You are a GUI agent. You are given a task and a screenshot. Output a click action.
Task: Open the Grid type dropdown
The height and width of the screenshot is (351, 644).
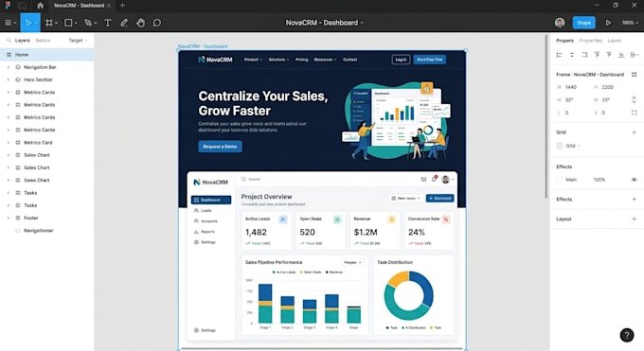tap(573, 146)
